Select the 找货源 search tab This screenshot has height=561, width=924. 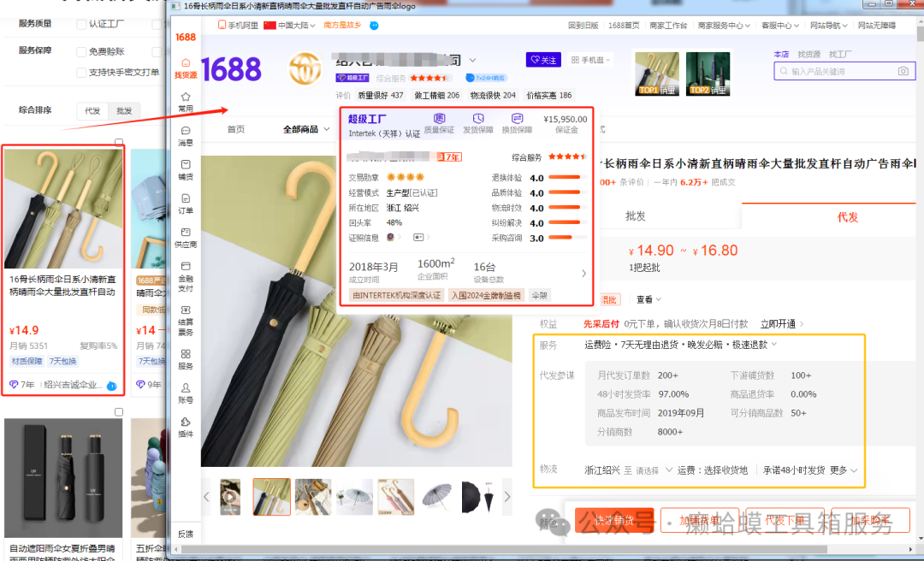point(808,54)
